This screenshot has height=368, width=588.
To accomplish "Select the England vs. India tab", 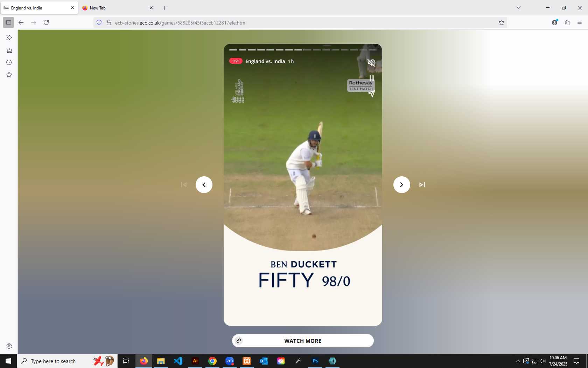I will 39,8.
